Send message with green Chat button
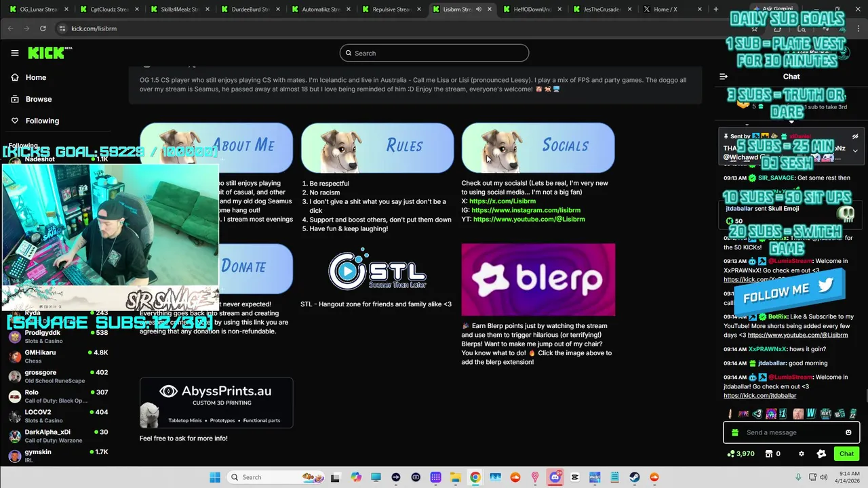The height and width of the screenshot is (488, 868). (x=846, y=454)
